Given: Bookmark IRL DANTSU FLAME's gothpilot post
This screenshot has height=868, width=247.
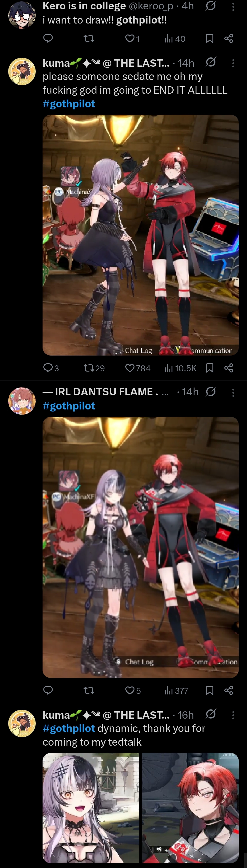Looking at the screenshot, I should tap(209, 690).
